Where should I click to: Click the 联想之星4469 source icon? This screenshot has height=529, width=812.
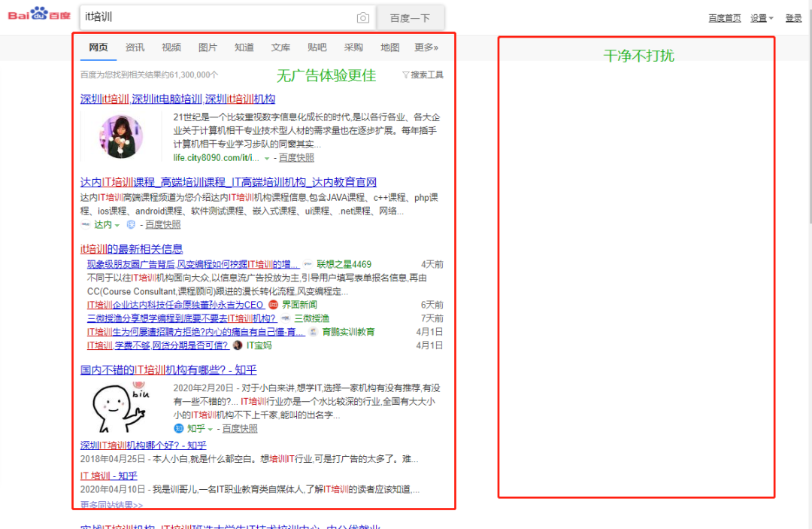tap(308, 264)
